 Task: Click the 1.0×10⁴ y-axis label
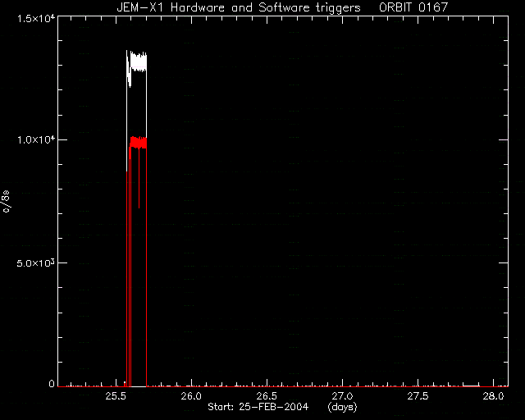point(36,139)
